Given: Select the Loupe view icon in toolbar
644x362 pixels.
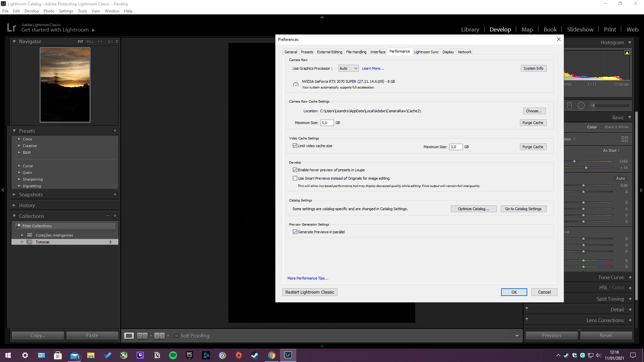Looking at the screenshot, I should (x=129, y=336).
